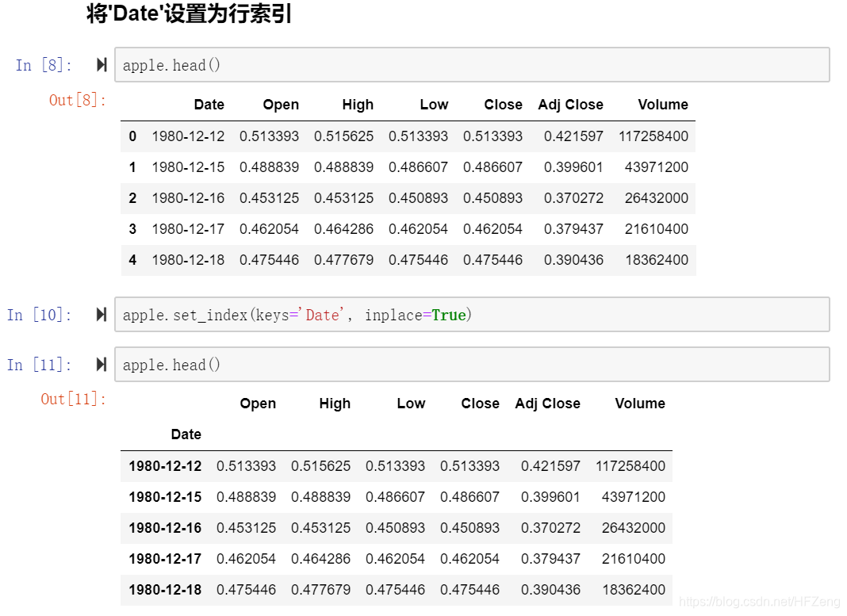This screenshot has width=847, height=616.
Task: Click the 1980-12-16 date cell in Out[8]
Action: pos(188,198)
